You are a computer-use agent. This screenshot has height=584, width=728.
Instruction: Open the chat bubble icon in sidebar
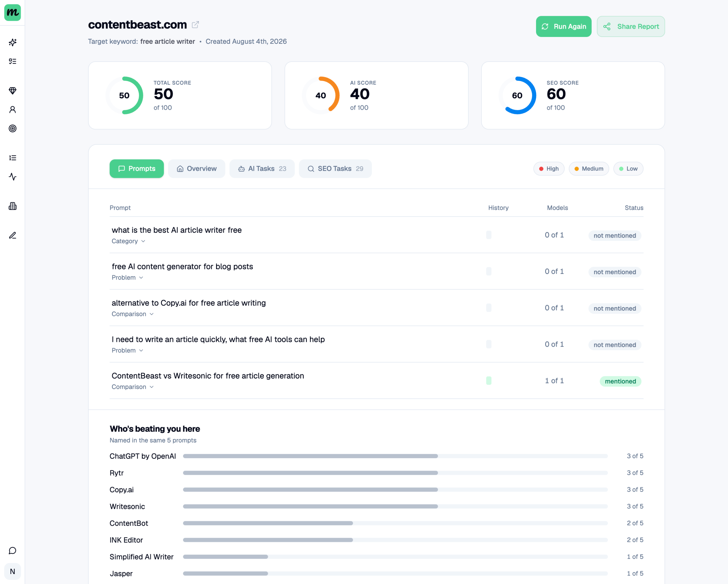(13, 550)
